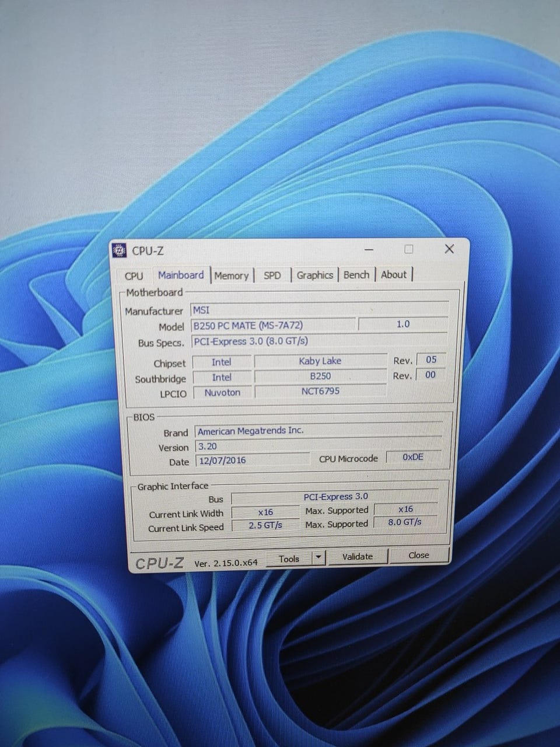Click the model revision value 1.0
This screenshot has width=560, height=747.
403,324
